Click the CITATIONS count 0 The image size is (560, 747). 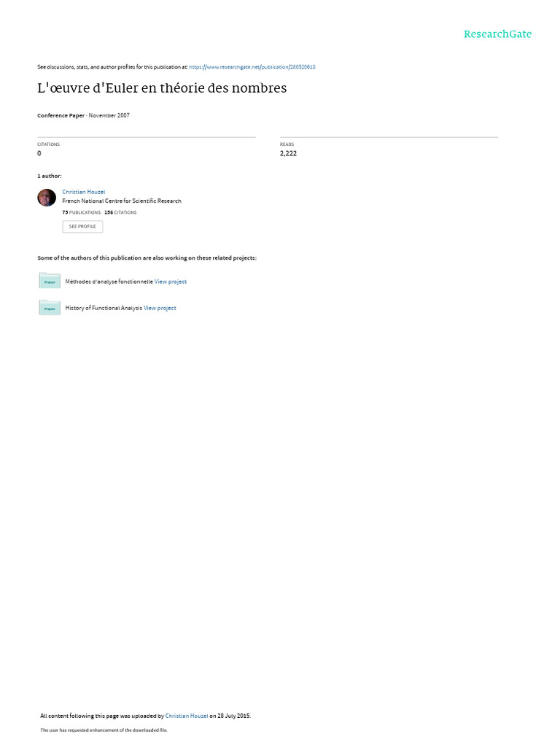pos(39,153)
